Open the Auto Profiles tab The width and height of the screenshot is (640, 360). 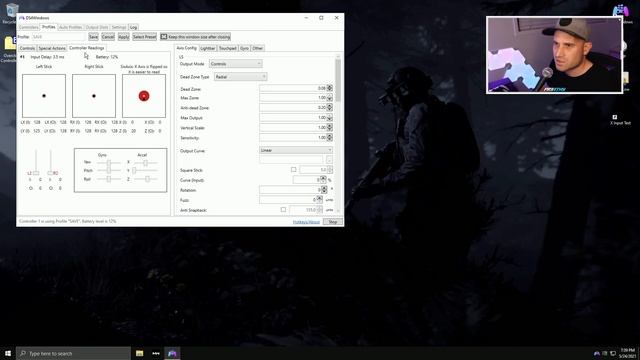point(70,27)
